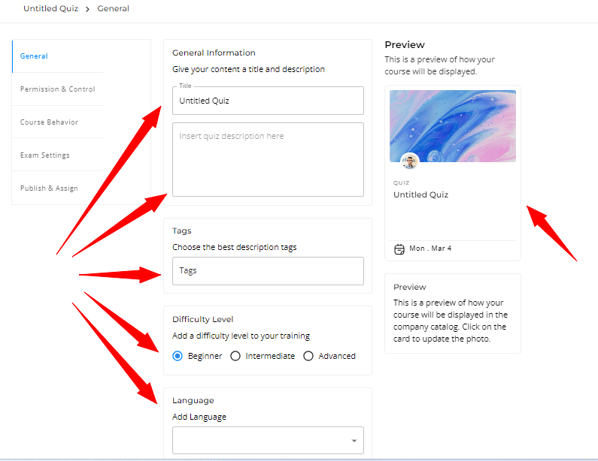Screen dimensions: 598x461
Task: Click the Untitled Quiz breadcrumb link
Action: 51,8
